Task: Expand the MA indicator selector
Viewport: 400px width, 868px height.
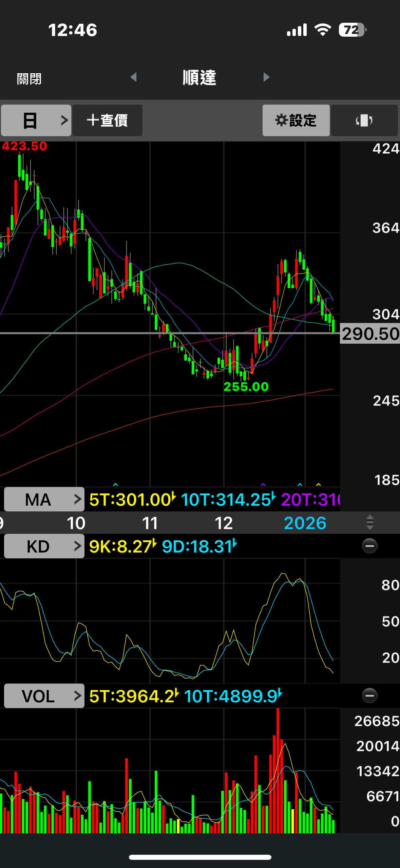Action: pos(44,499)
